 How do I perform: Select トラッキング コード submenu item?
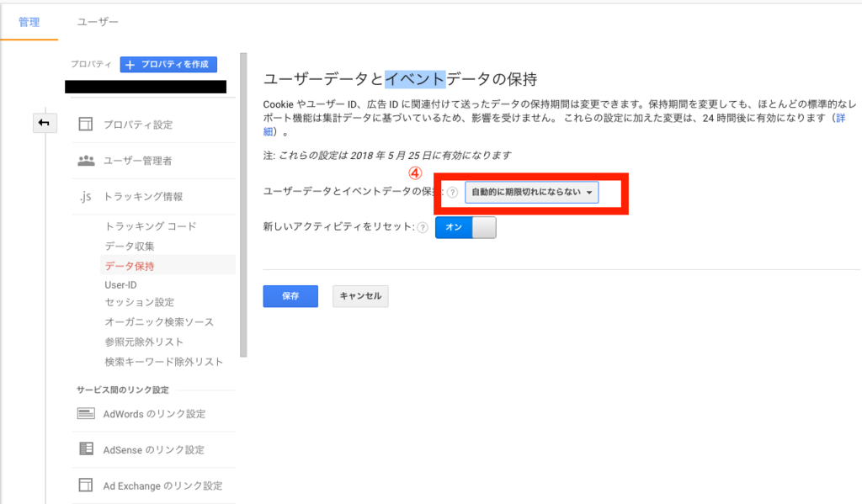[151, 225]
